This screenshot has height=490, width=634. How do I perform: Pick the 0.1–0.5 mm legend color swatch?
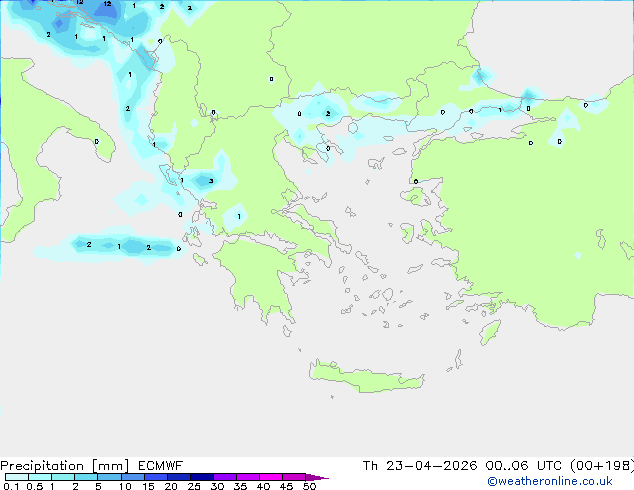[x=17, y=477]
